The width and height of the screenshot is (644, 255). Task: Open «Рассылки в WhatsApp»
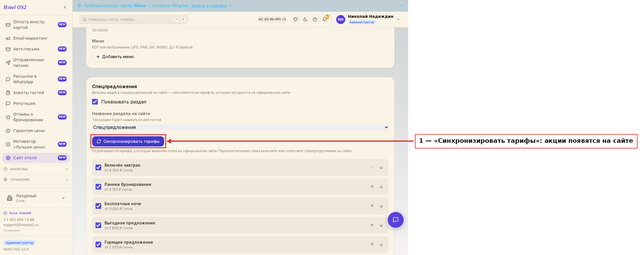point(36,79)
